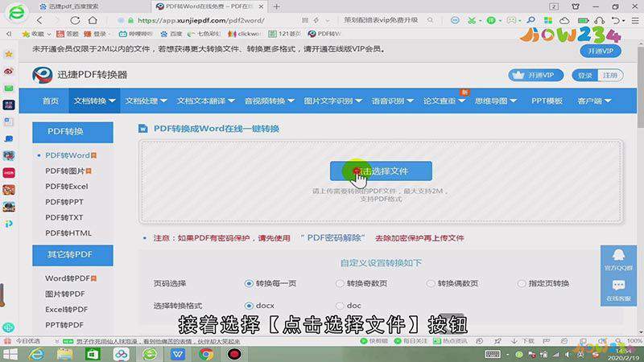Viewport: 644px width, 362px height.
Task: Select 转换每一页 radio option
Action: coord(249,284)
